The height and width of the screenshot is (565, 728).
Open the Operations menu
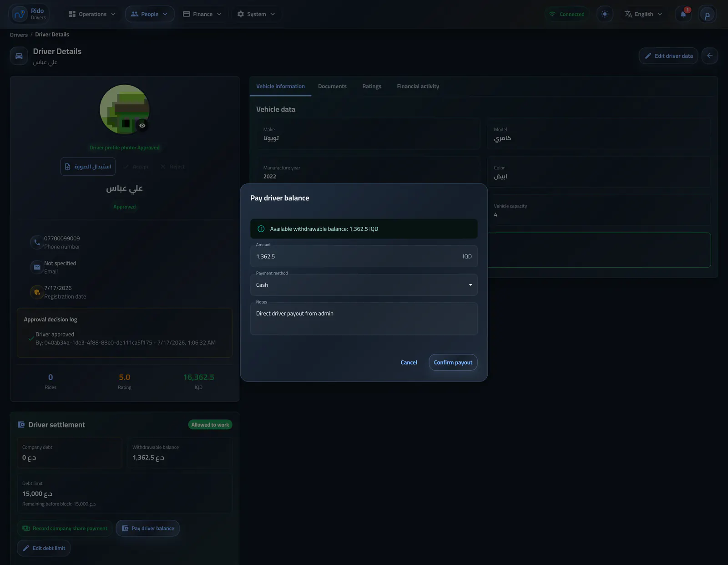click(92, 14)
